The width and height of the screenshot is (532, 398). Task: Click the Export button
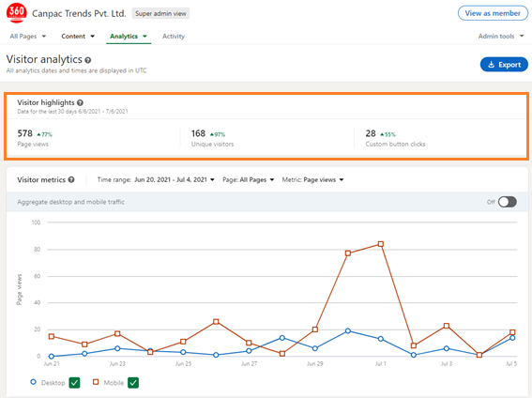[x=504, y=65]
